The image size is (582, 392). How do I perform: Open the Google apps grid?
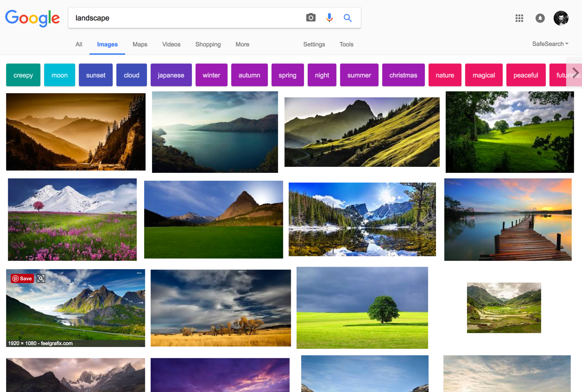(519, 18)
